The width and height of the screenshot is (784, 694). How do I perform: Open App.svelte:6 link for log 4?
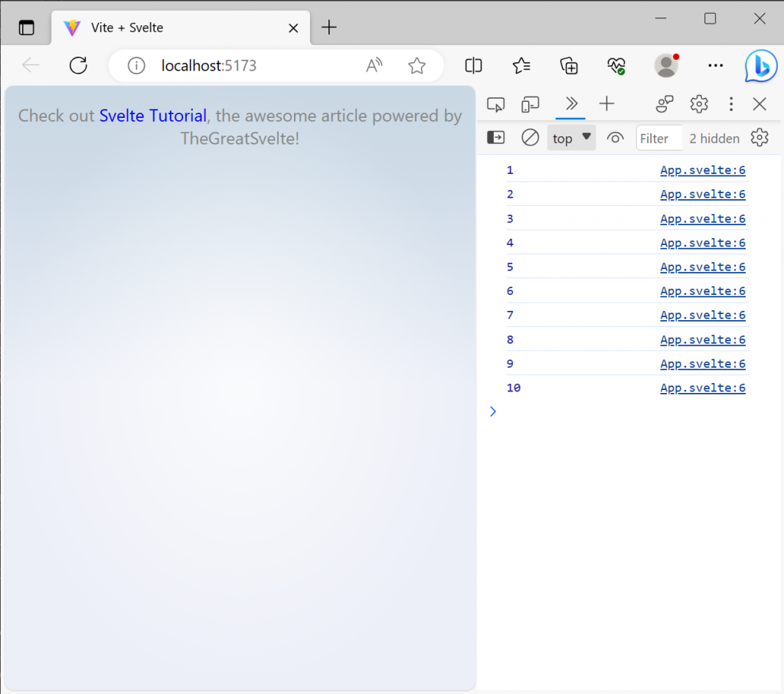(703, 243)
